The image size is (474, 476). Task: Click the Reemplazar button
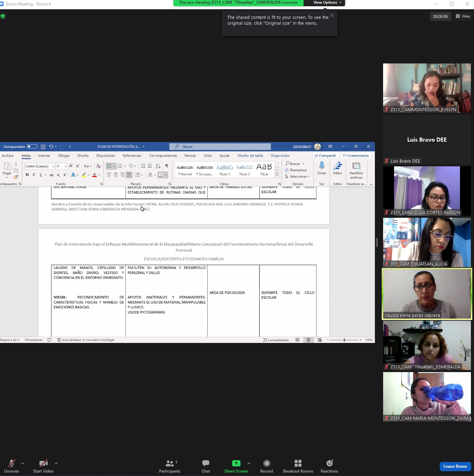(x=296, y=170)
